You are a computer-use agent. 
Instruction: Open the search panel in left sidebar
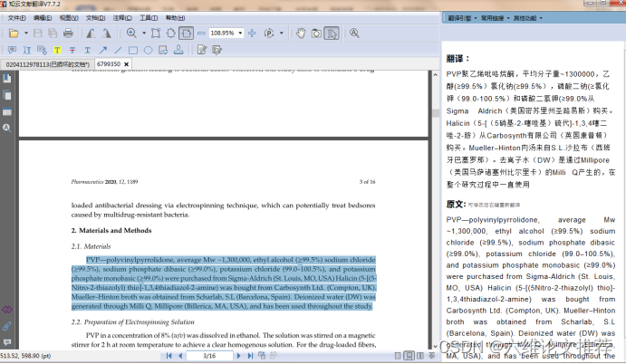tap(7, 128)
